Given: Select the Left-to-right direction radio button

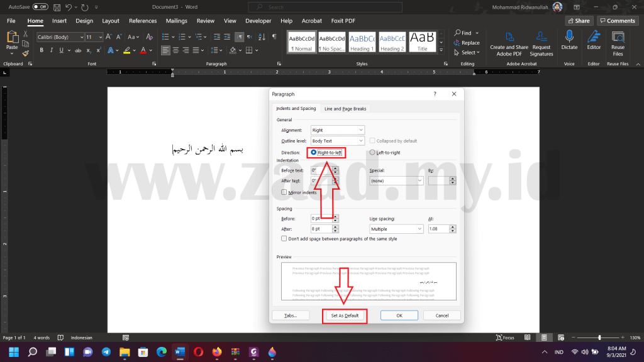Looking at the screenshot, I should (372, 153).
